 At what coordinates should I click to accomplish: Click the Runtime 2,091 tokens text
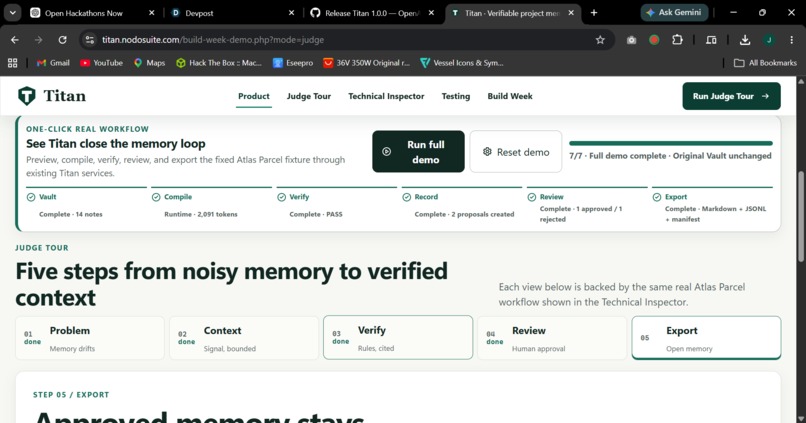pos(201,214)
